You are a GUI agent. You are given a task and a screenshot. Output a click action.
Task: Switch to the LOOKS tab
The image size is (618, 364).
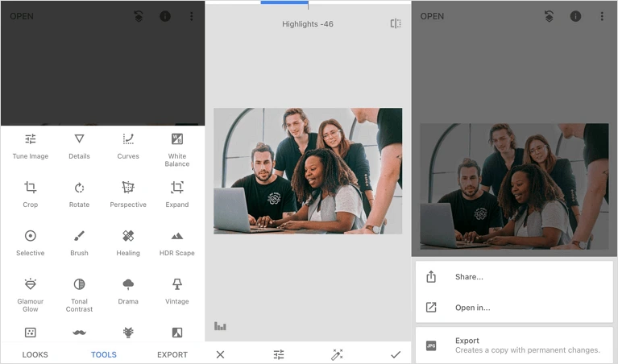click(35, 354)
